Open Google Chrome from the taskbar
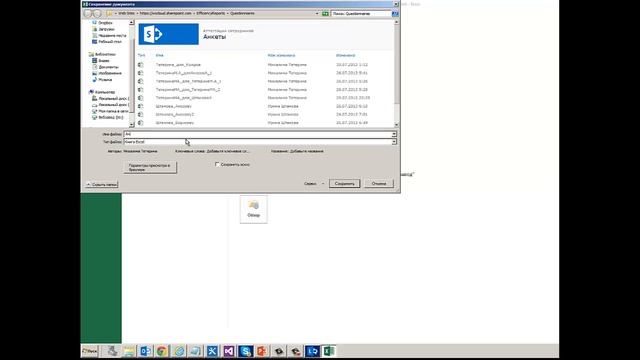The width and height of the screenshot is (640, 360). (162, 351)
